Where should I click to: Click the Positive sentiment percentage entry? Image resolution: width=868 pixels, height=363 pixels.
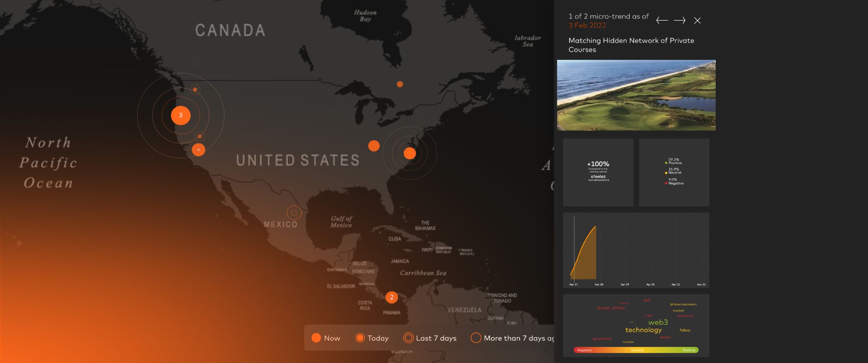point(674,161)
